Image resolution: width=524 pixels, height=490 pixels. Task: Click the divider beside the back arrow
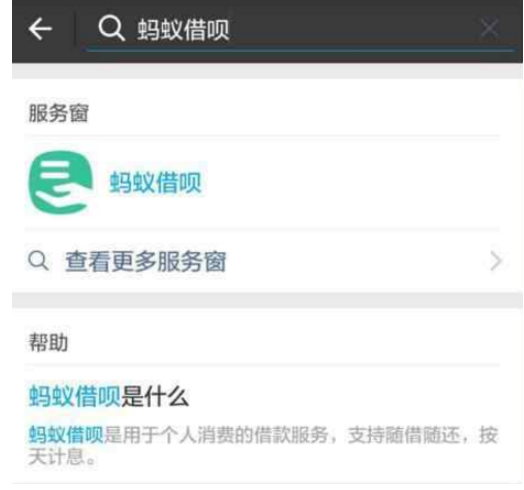tap(75, 29)
